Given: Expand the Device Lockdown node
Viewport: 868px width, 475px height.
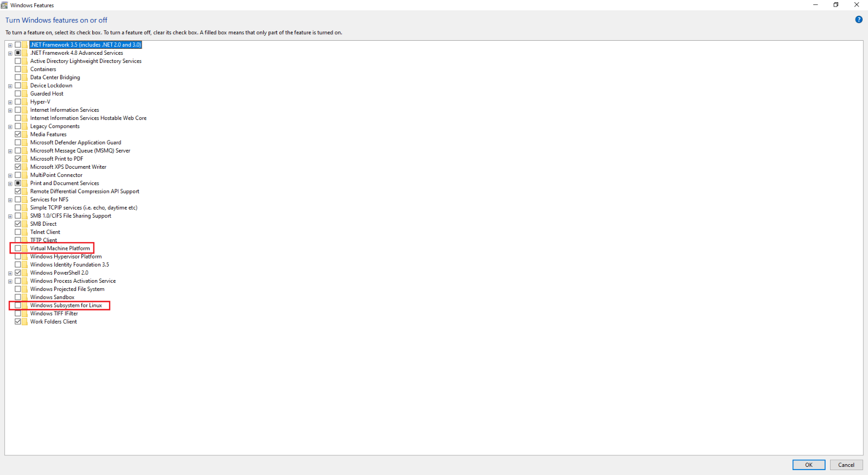Looking at the screenshot, I should (x=10, y=86).
